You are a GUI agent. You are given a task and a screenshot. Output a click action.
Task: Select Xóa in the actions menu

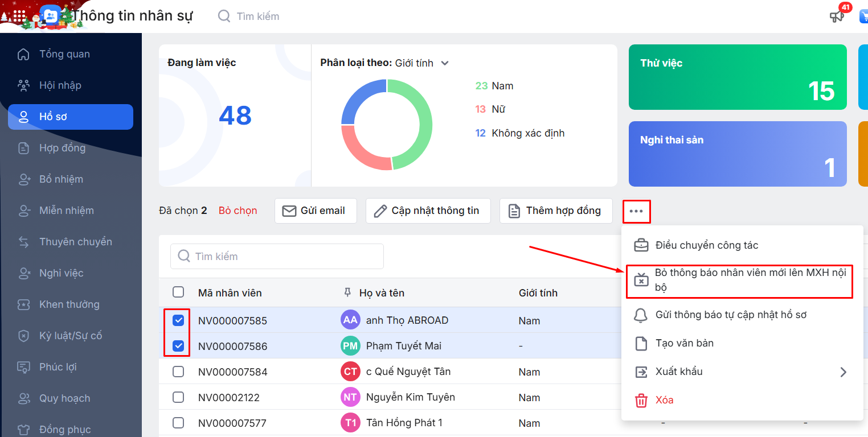[x=664, y=400]
